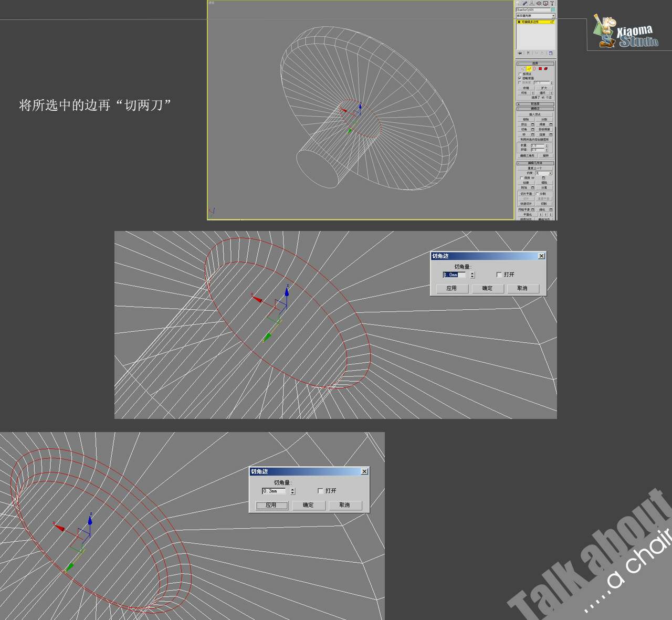Collapse the 编辑边 rollout header
This screenshot has height=620, width=672.
[x=535, y=109]
